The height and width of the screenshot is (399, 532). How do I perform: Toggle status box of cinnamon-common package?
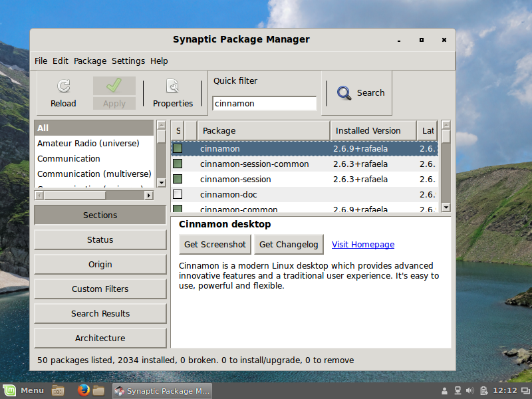[178, 208]
